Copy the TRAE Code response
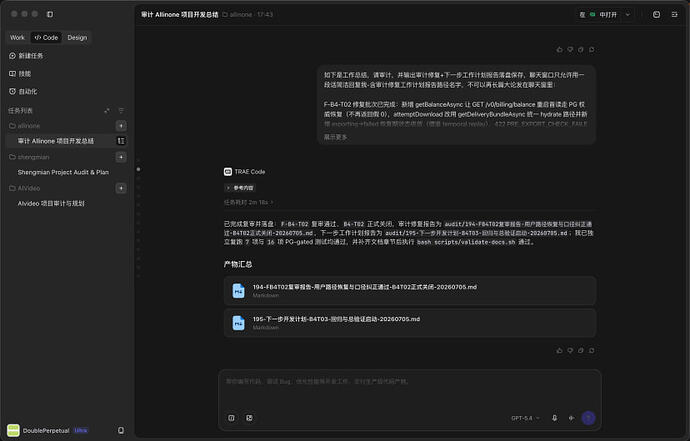The height and width of the screenshot is (441, 690). pos(581,350)
